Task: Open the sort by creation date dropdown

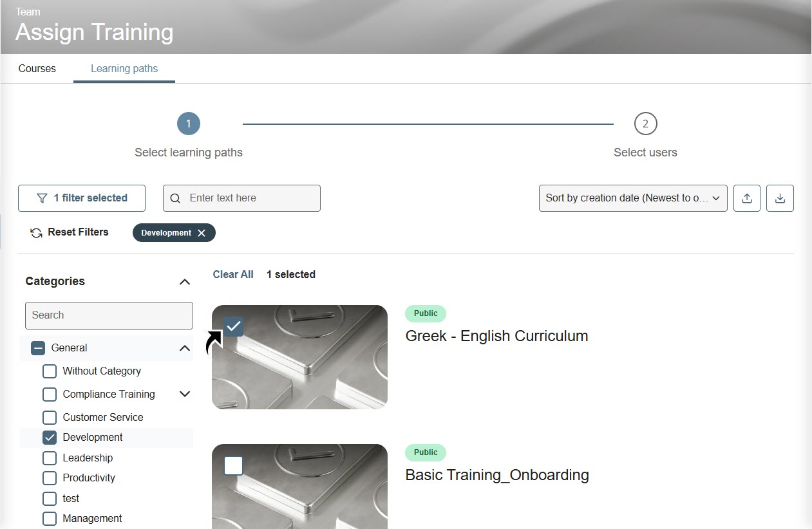Action: pyautogui.click(x=632, y=198)
